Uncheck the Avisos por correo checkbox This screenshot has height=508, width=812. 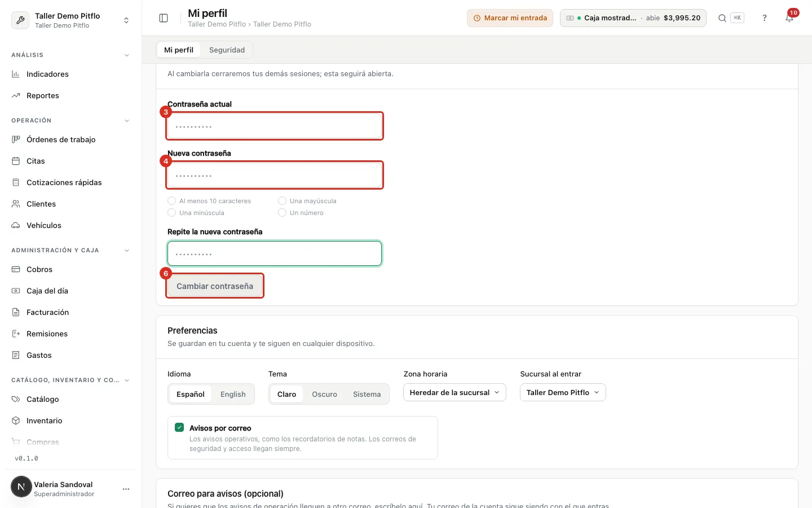tap(179, 427)
